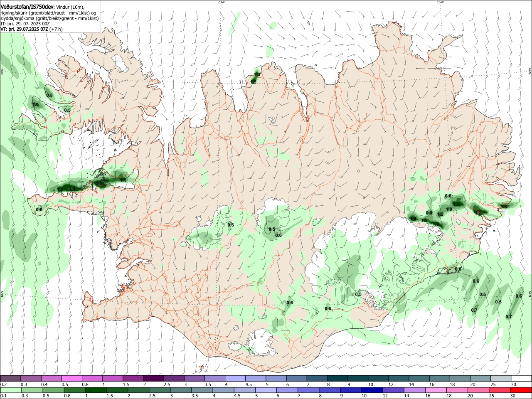The height and width of the screenshot is (399, 532).
Task: Click the 20W longitude label
Action: tap(221, 2)
